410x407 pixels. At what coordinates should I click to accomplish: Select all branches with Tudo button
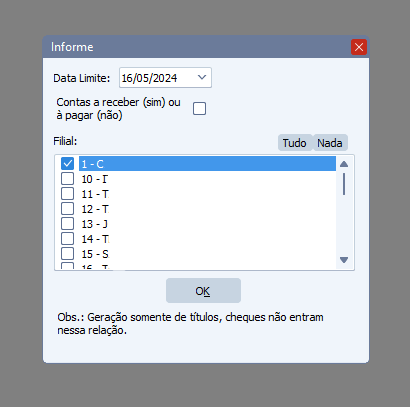pyautogui.click(x=295, y=143)
